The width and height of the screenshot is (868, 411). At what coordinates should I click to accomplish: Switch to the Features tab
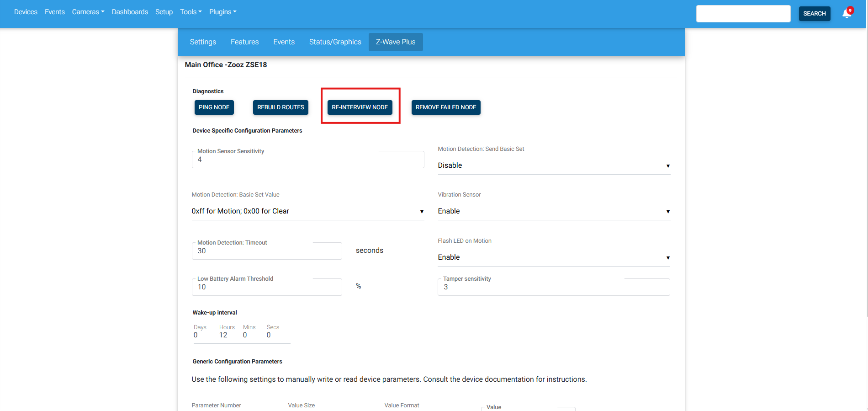[x=245, y=42]
